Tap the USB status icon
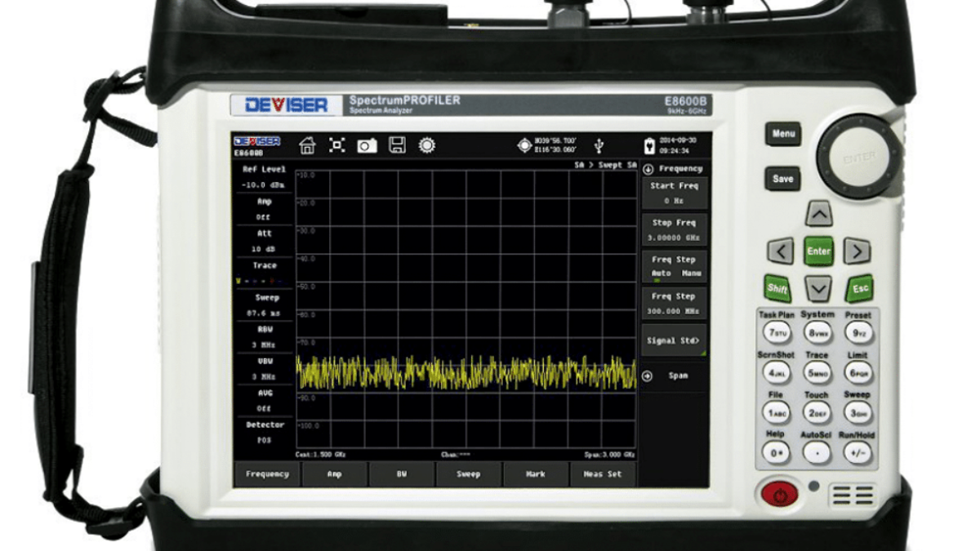Screen dimensions: 980x551 pos(600,145)
